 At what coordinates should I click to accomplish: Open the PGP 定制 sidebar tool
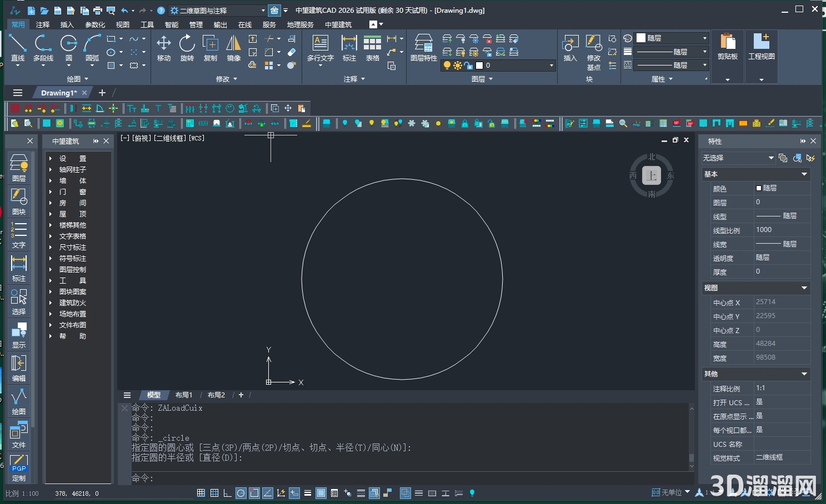click(x=19, y=467)
